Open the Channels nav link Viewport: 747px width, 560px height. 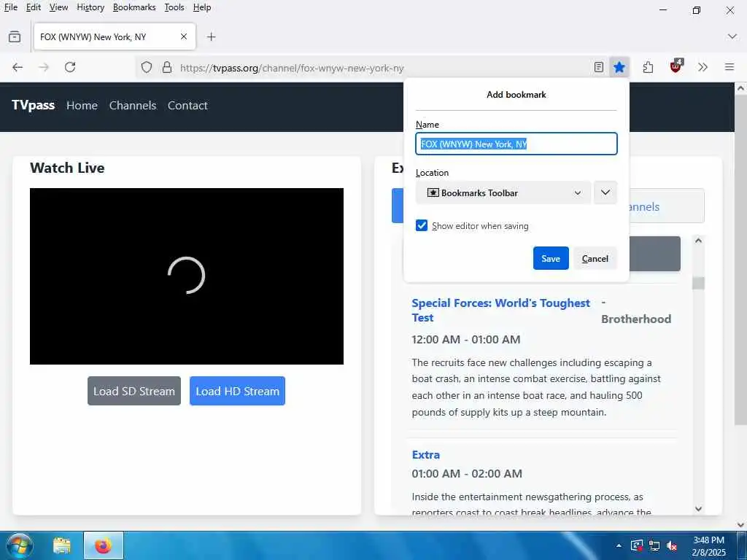tap(133, 105)
